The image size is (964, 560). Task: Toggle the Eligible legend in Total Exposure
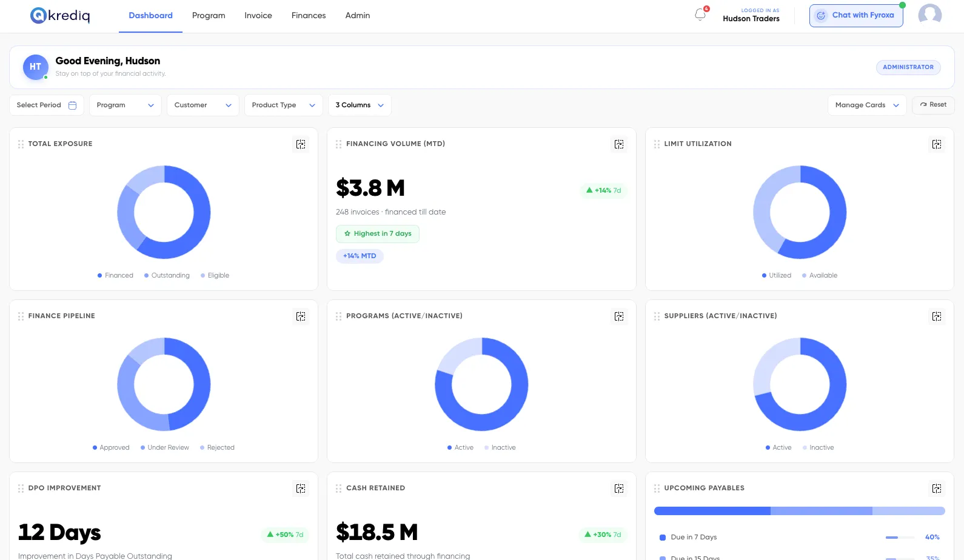click(215, 275)
